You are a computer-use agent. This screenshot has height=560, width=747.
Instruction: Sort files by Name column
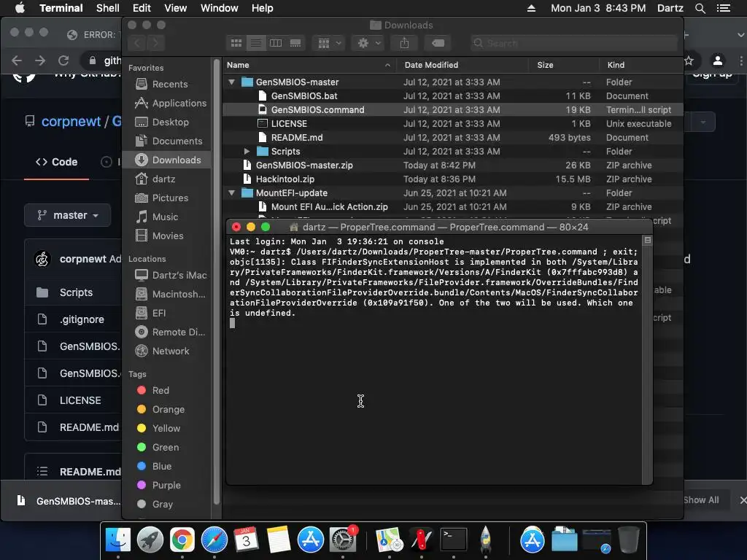coord(309,65)
